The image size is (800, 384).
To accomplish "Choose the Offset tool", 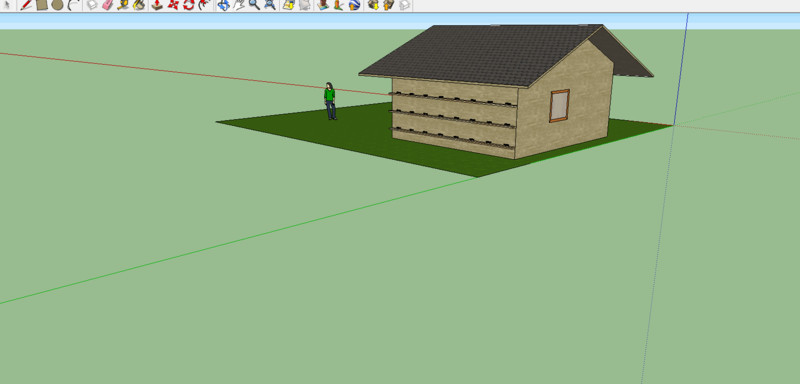I will pos(205,5).
